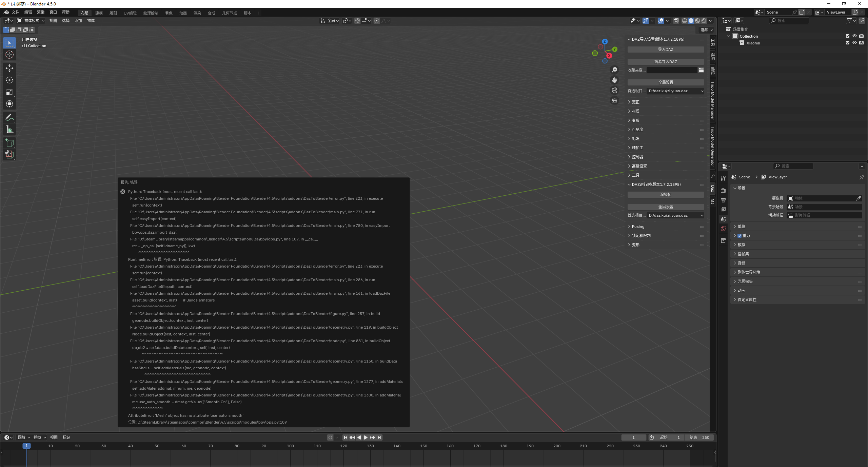The height and width of the screenshot is (467, 868).
Task: Click the folder icon beside favorites field
Action: pyautogui.click(x=701, y=70)
